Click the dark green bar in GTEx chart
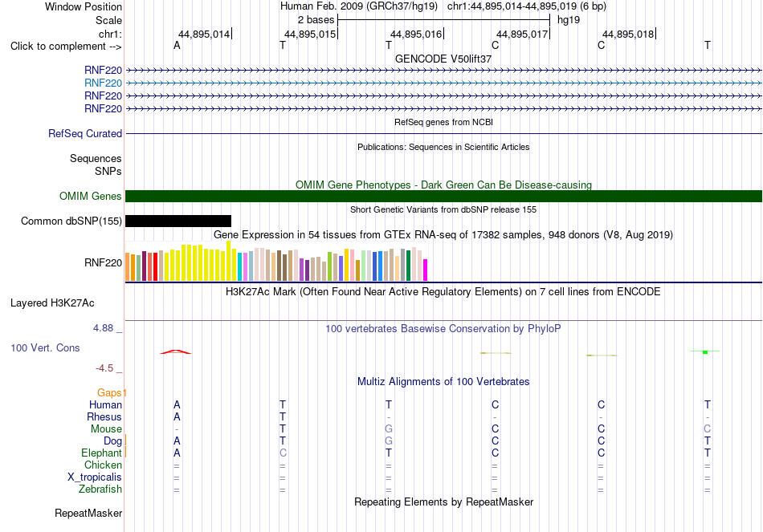This screenshot has width=763, height=532. click(408, 266)
